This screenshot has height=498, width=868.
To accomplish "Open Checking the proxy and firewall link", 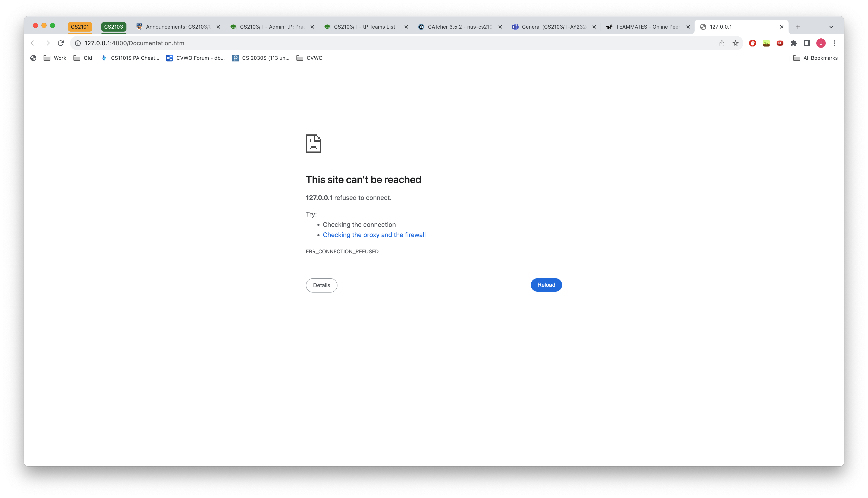I will click(374, 235).
